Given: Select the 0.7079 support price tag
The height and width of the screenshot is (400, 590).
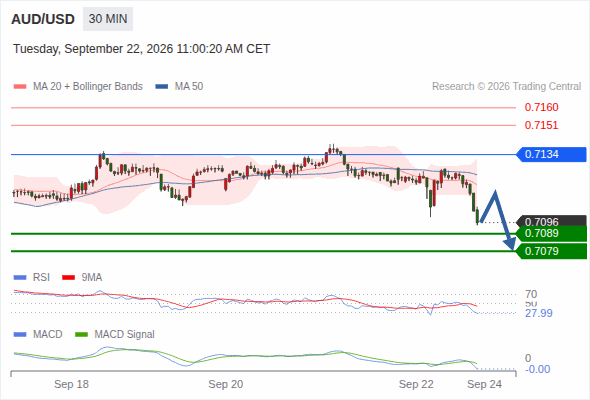Looking at the screenshot, I should click(x=551, y=251).
